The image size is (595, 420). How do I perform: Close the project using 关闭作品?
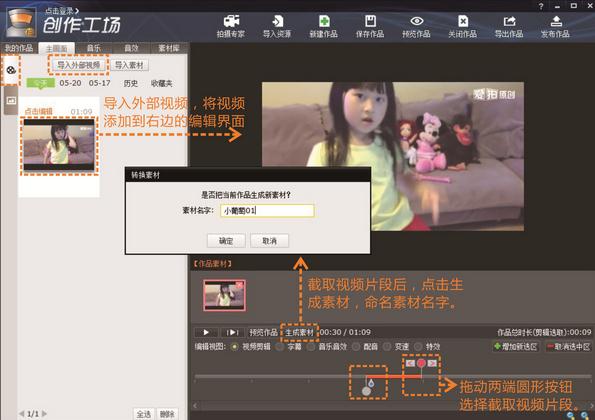pyautogui.click(x=463, y=26)
